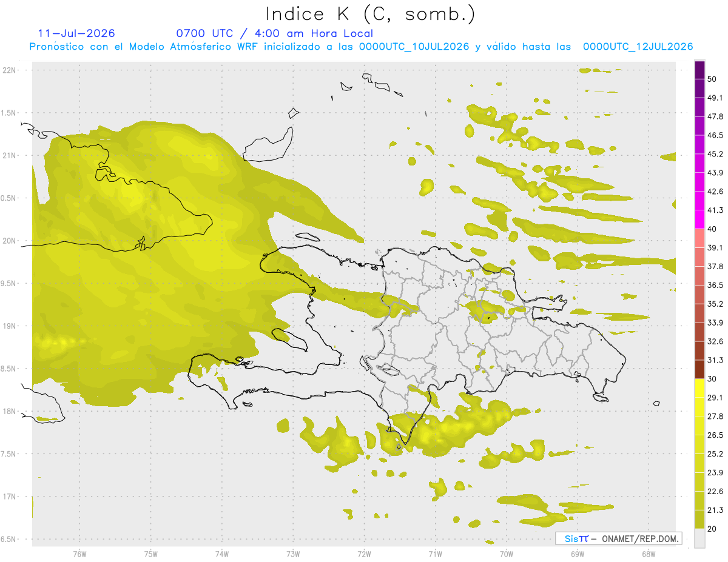Click the valid-until time '0000UTC_12JUL2026'
The image size is (728, 562).
[x=638, y=47]
